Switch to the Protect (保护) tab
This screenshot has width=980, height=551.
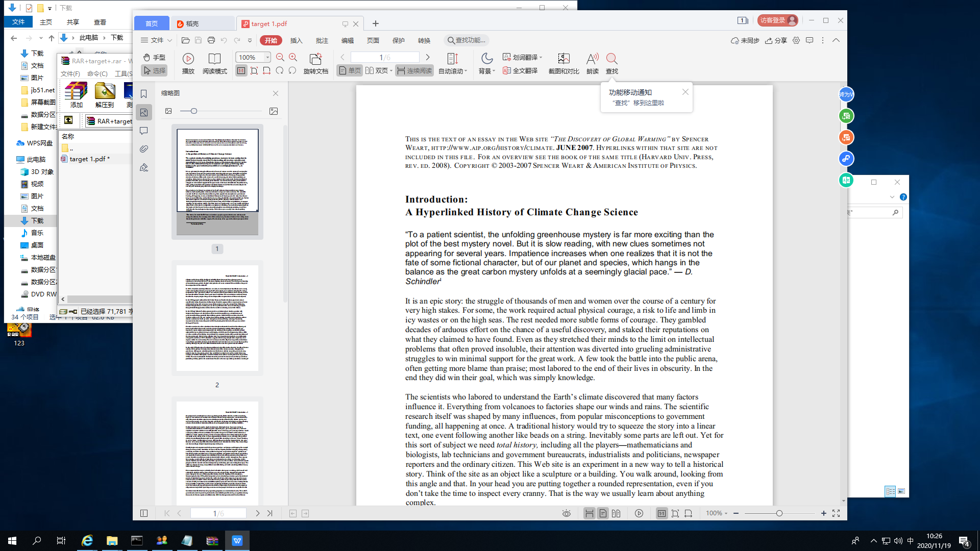398,40
